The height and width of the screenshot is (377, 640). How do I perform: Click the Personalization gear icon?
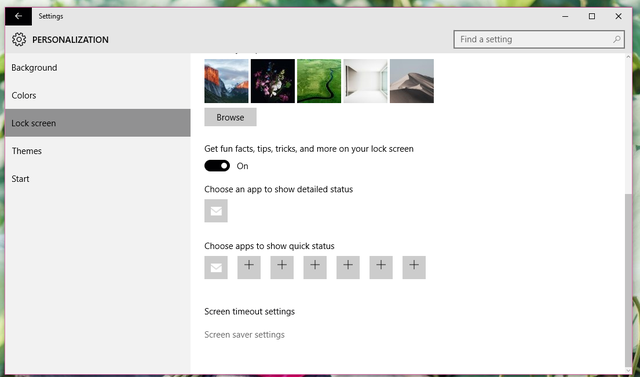tap(19, 40)
